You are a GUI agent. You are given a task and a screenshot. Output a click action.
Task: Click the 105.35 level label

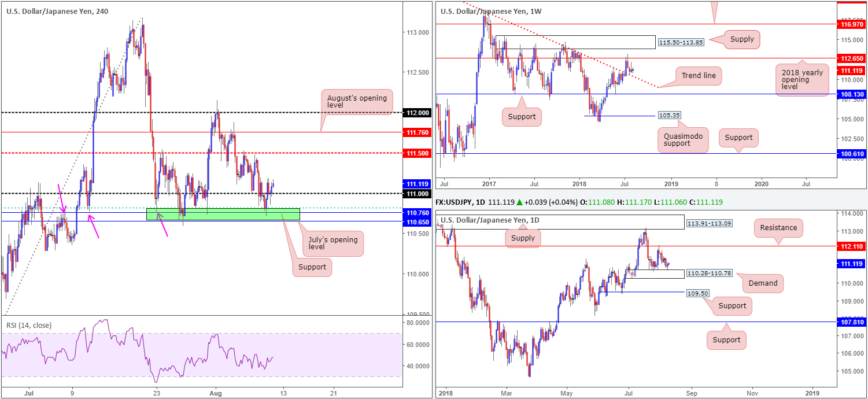coord(670,115)
